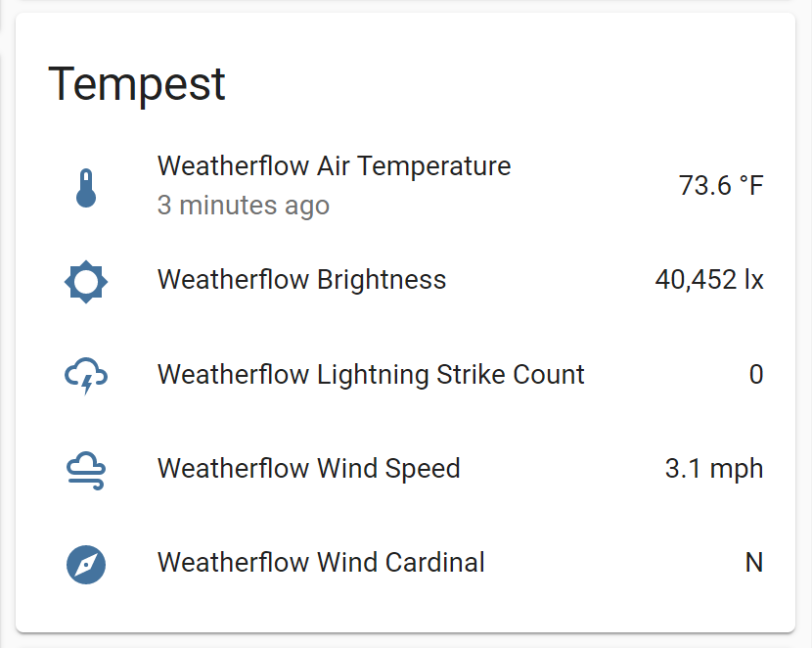Open the Weatherflow Wind Speed sensor
The width and height of the screenshot is (812, 648).
(308, 469)
